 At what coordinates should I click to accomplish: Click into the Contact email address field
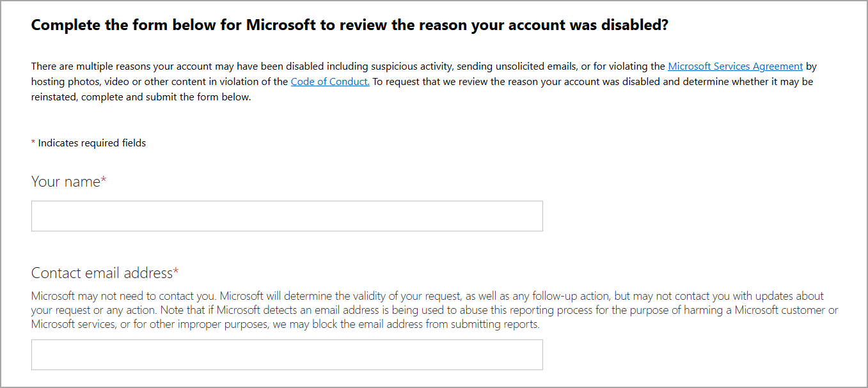(287, 355)
